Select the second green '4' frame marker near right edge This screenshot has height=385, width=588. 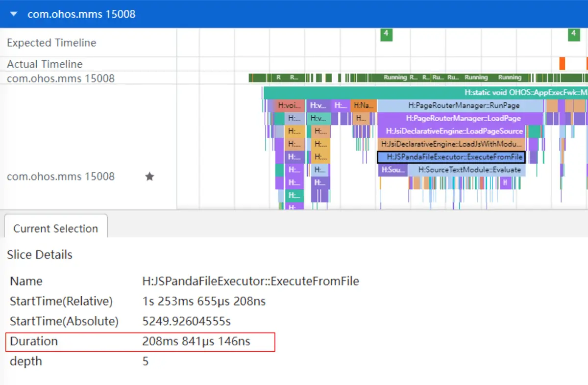pos(573,34)
